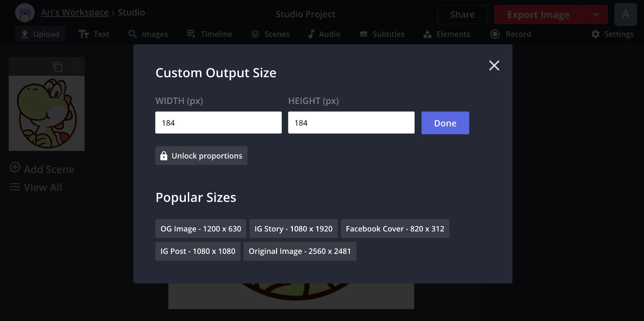Open the Record tool
The width and height of the screenshot is (644, 321).
pyautogui.click(x=511, y=34)
